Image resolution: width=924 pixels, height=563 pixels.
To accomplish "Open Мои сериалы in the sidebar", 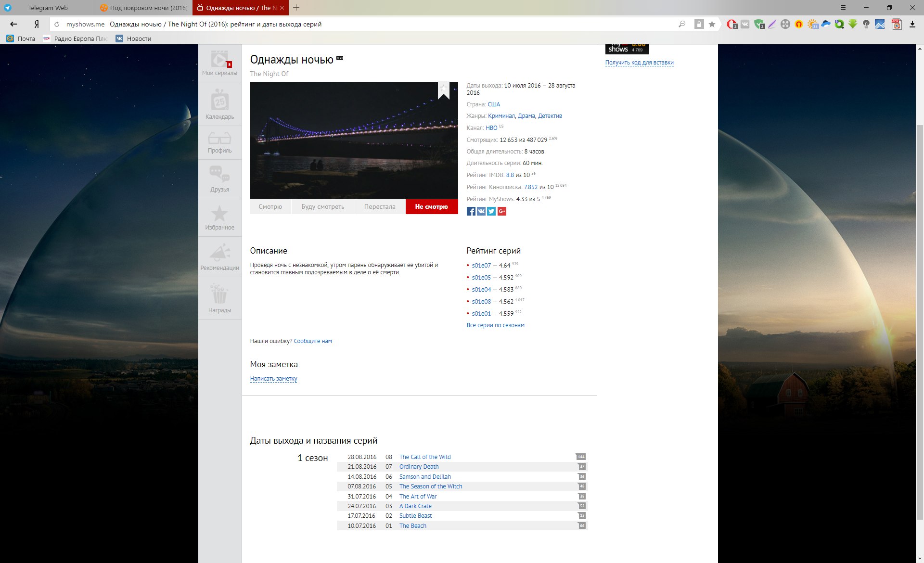I will [219, 63].
